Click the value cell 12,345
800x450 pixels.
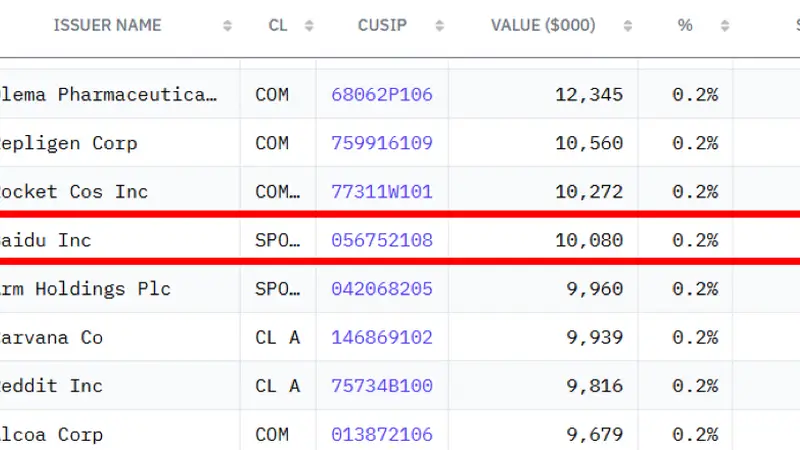coord(589,94)
